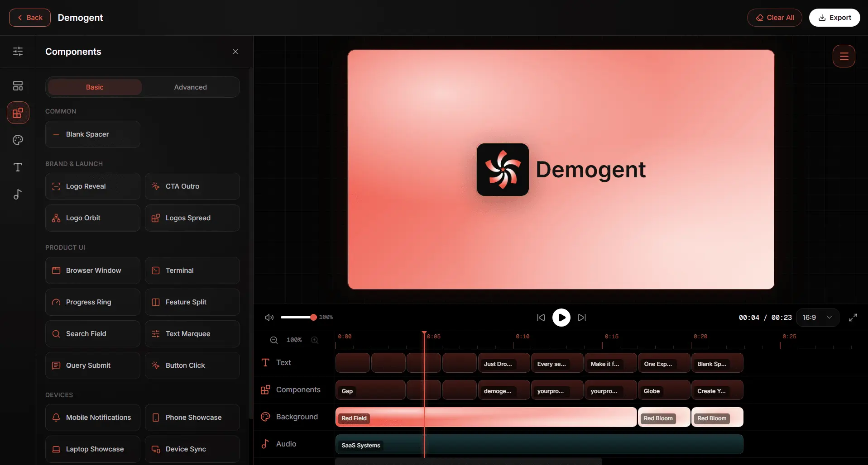Close the Components panel

[x=235, y=52]
